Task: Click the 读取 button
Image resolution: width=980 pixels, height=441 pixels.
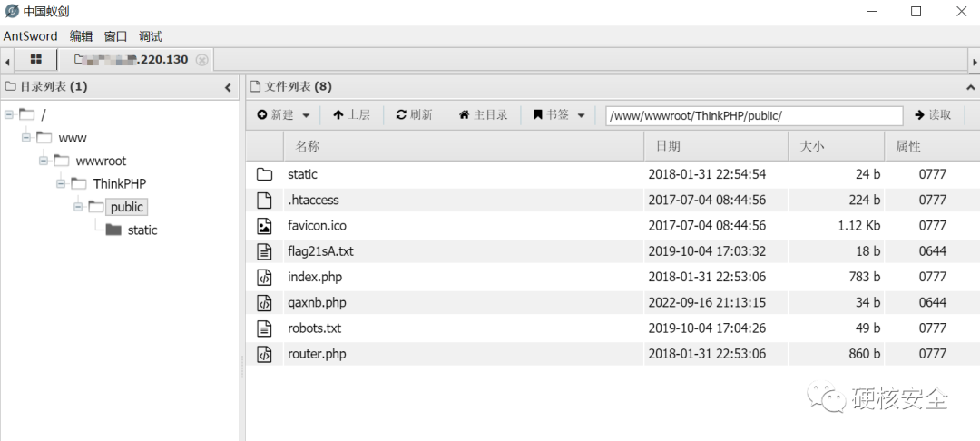Action: click(933, 115)
